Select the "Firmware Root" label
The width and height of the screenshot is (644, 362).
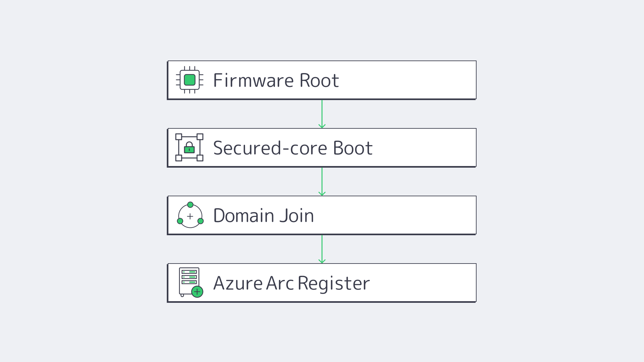click(x=276, y=80)
